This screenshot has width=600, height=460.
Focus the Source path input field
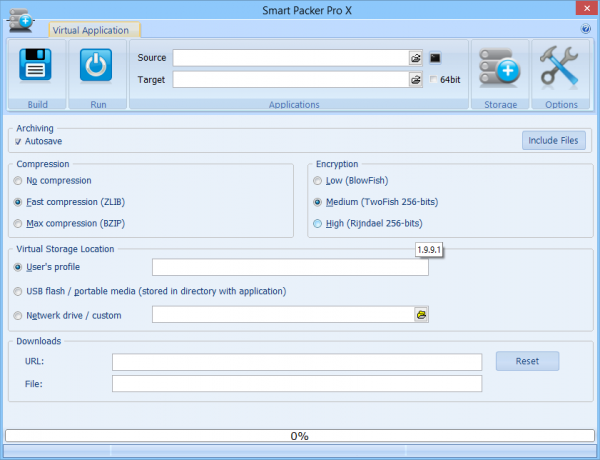[291, 58]
